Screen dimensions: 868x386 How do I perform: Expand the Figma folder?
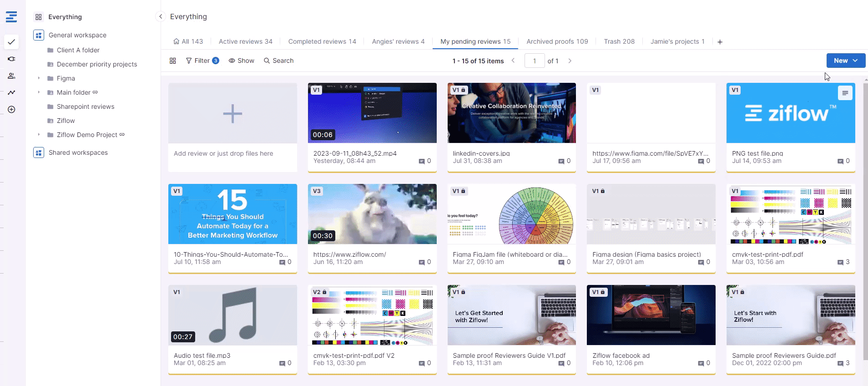(x=39, y=78)
